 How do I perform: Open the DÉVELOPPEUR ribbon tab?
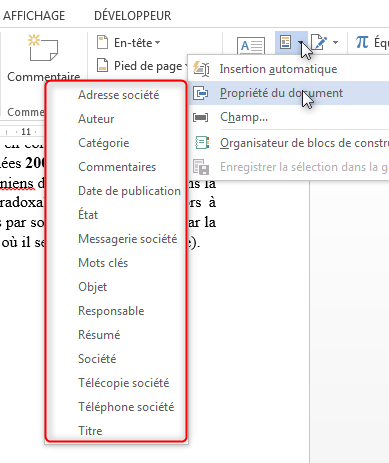pyautogui.click(x=133, y=16)
